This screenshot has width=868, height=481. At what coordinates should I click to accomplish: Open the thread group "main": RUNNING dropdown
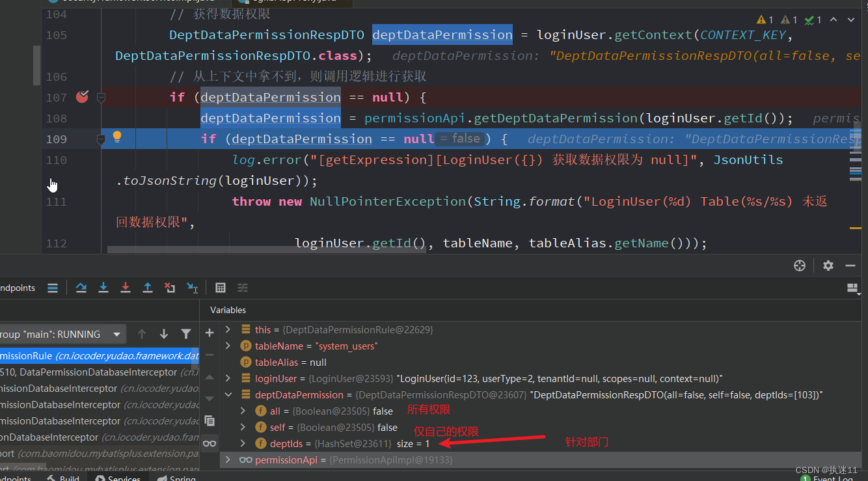62,334
